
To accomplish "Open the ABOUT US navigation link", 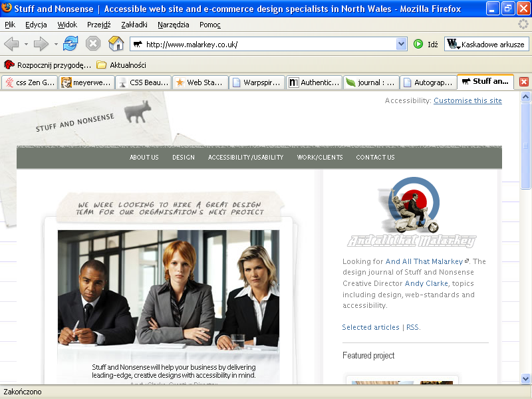I will (144, 157).
